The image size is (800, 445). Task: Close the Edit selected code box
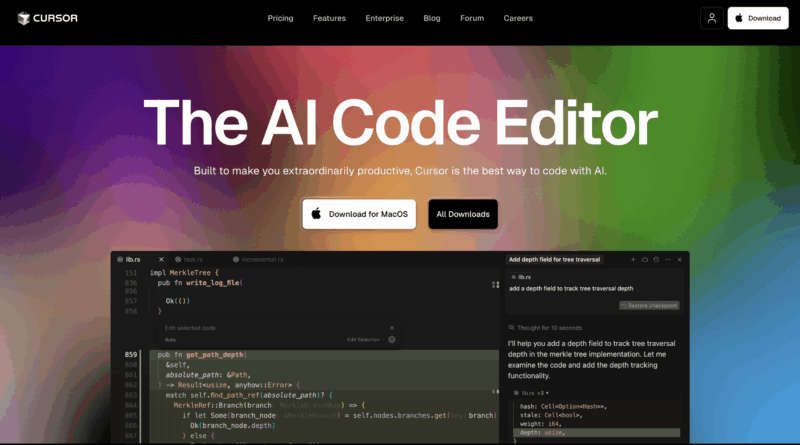[392, 328]
